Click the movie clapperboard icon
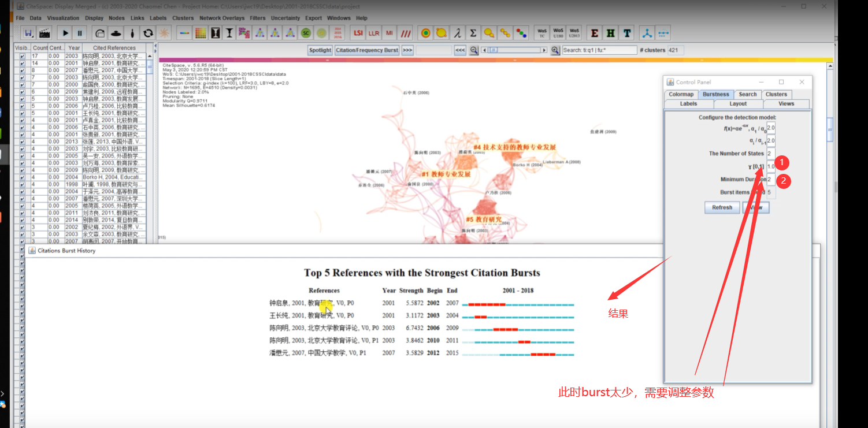868x428 pixels. [44, 33]
